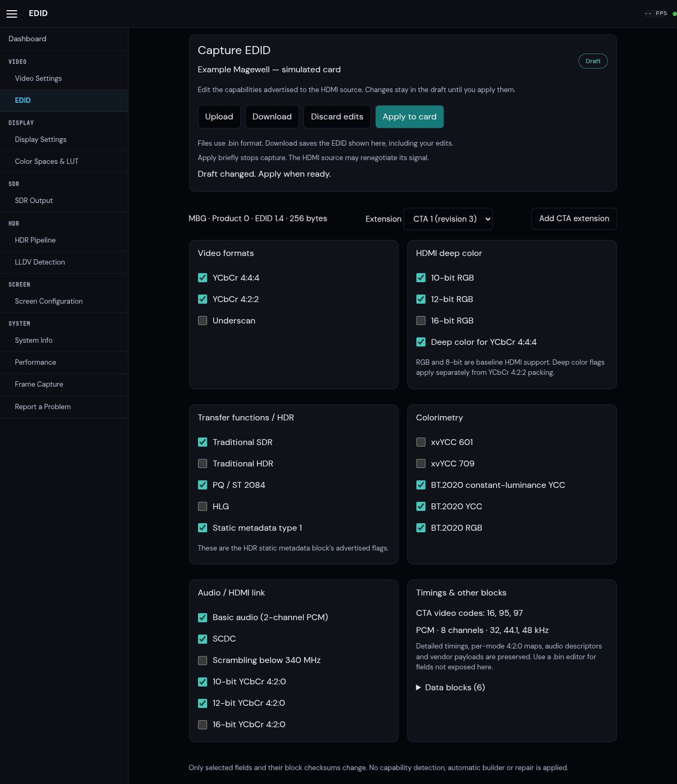Uncheck the YCbCr 4:2:2 checkbox
Screen dimensions: 677x784
(x=202, y=299)
